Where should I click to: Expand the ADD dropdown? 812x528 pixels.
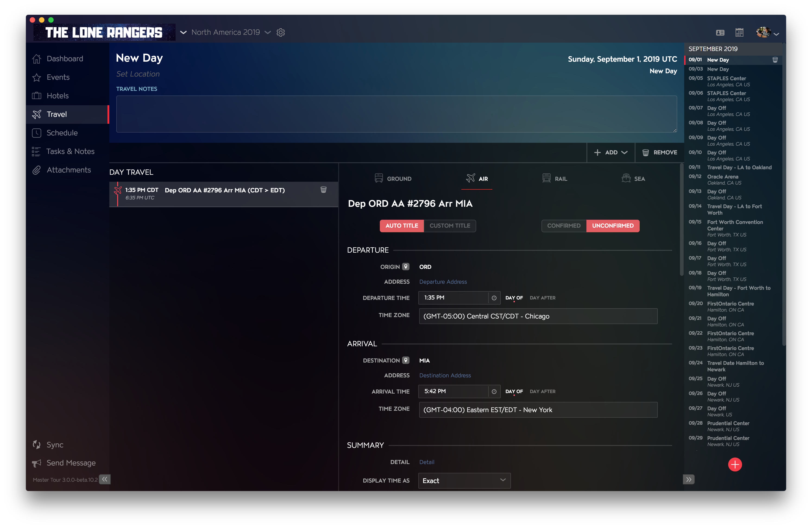tap(611, 152)
